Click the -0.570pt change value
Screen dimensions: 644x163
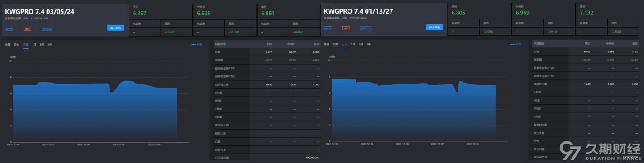234,32
